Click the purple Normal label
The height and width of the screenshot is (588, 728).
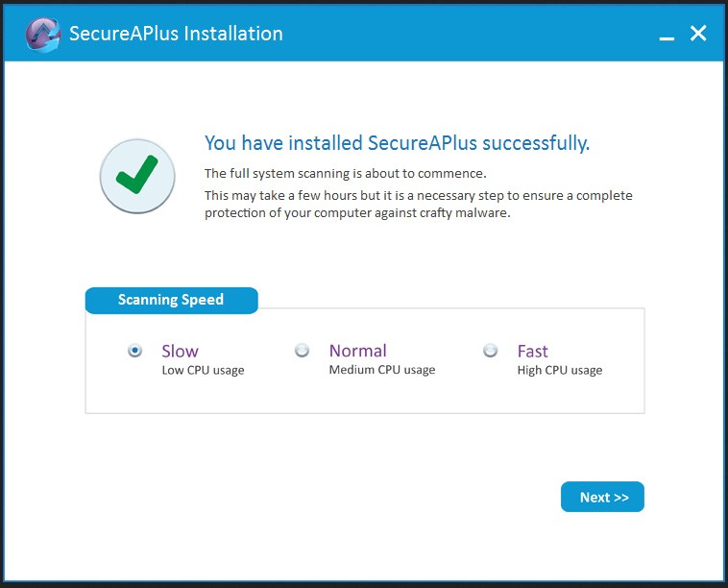tap(358, 351)
